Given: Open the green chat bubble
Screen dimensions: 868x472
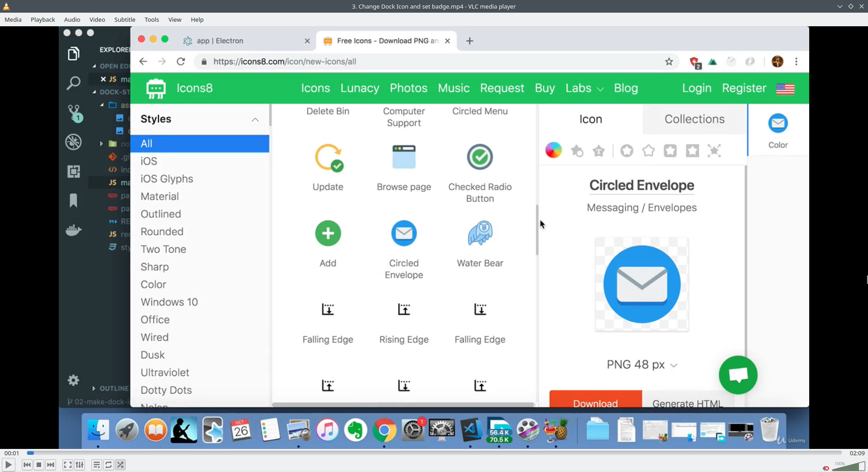Looking at the screenshot, I should tap(738, 375).
